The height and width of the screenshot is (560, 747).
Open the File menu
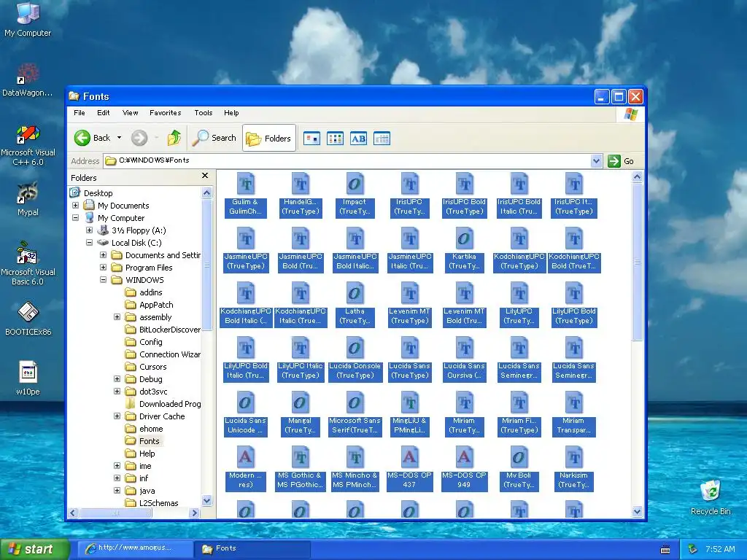[80, 113]
